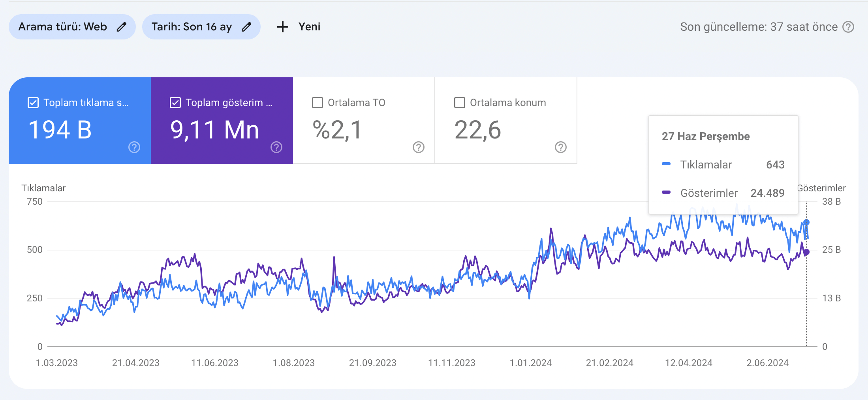Enable the Ortalama konum checkbox

pos(460,103)
